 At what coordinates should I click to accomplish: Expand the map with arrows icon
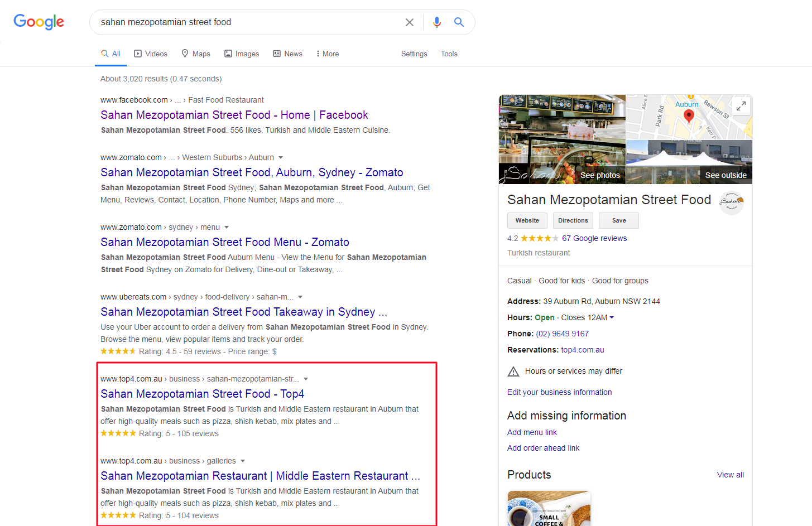pos(741,106)
